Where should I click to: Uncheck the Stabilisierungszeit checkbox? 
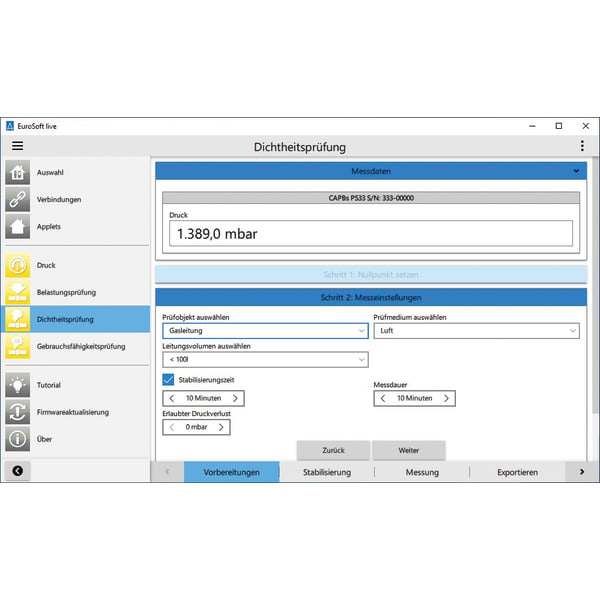click(x=168, y=380)
